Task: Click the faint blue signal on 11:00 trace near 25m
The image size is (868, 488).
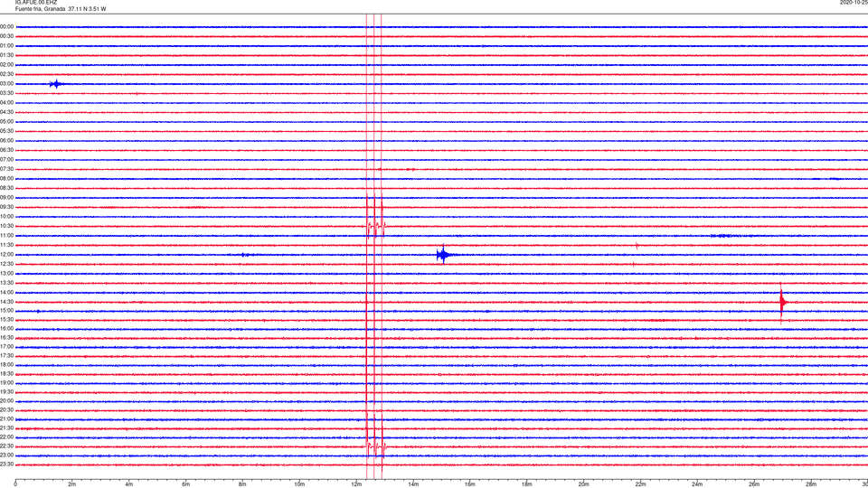Action: [x=722, y=236]
